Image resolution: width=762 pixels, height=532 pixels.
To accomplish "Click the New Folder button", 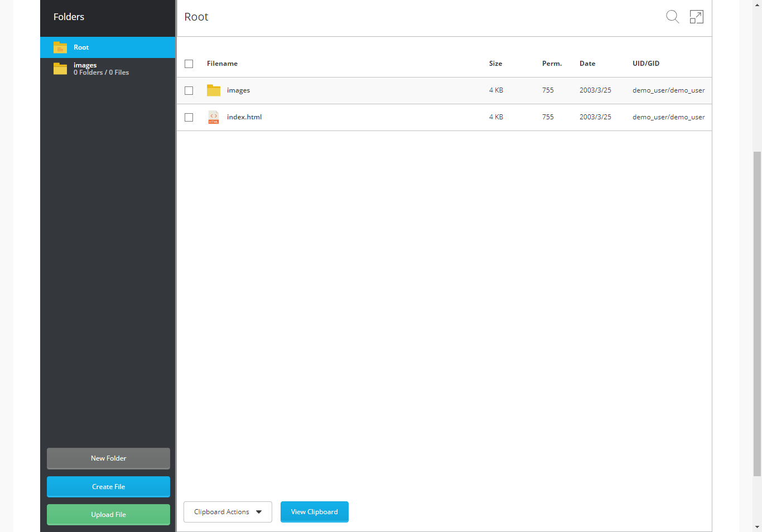I will pyautogui.click(x=108, y=458).
